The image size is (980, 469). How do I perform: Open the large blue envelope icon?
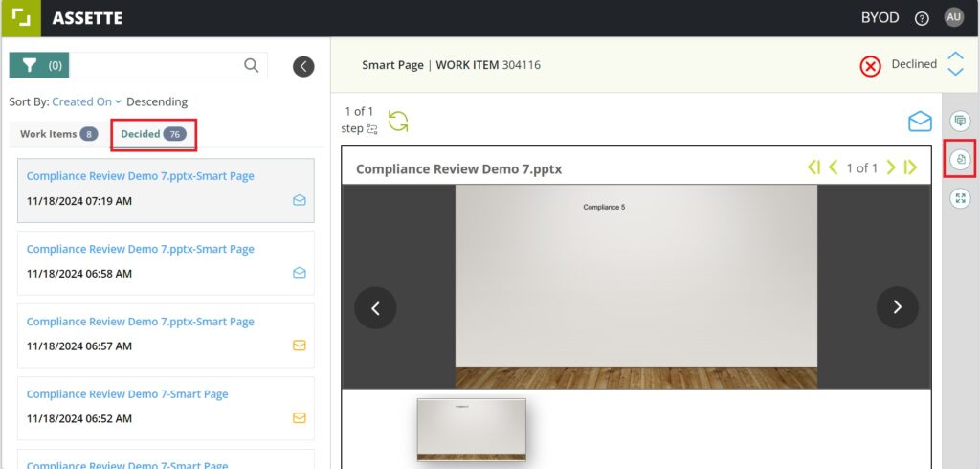pyautogui.click(x=920, y=122)
